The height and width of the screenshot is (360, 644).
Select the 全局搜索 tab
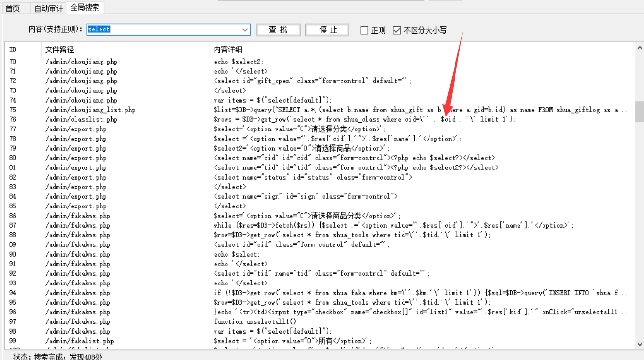tap(85, 8)
